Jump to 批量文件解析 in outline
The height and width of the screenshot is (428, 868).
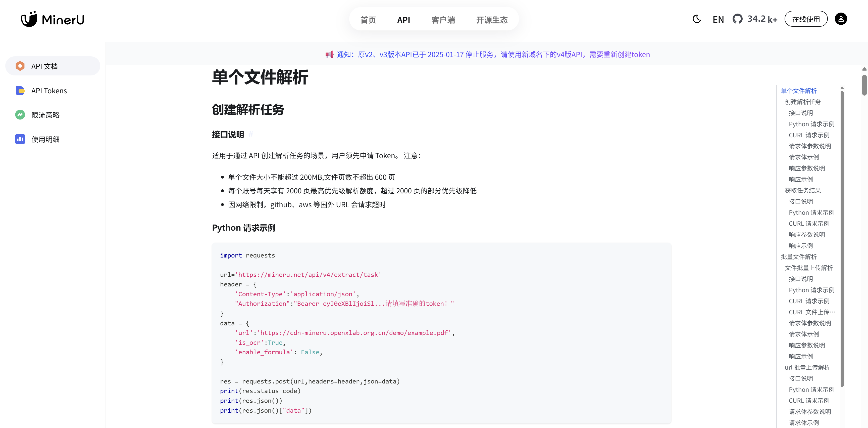799,257
